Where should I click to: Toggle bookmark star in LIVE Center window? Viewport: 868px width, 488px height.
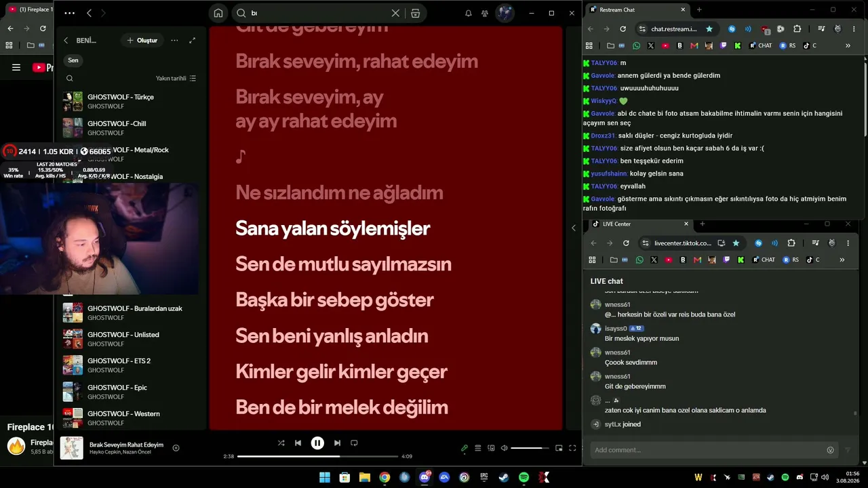tap(736, 243)
